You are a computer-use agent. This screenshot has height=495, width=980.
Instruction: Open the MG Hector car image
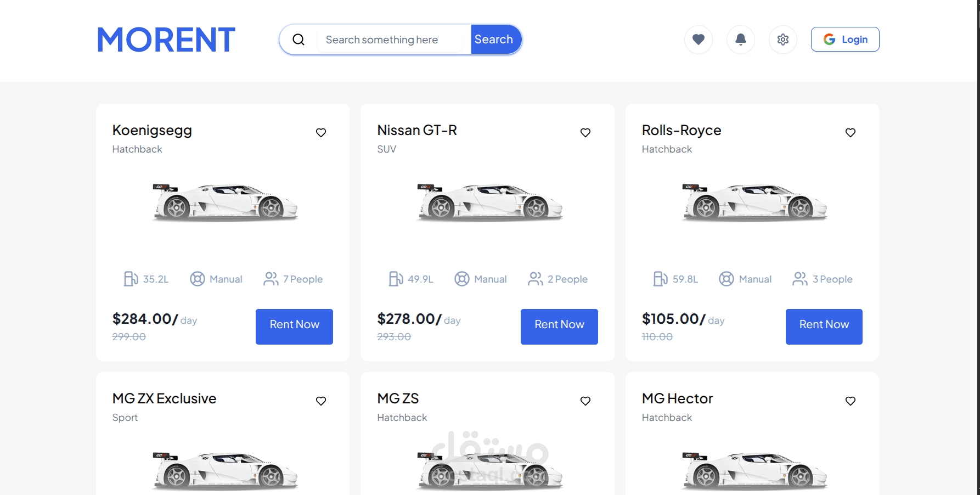pyautogui.click(x=754, y=471)
